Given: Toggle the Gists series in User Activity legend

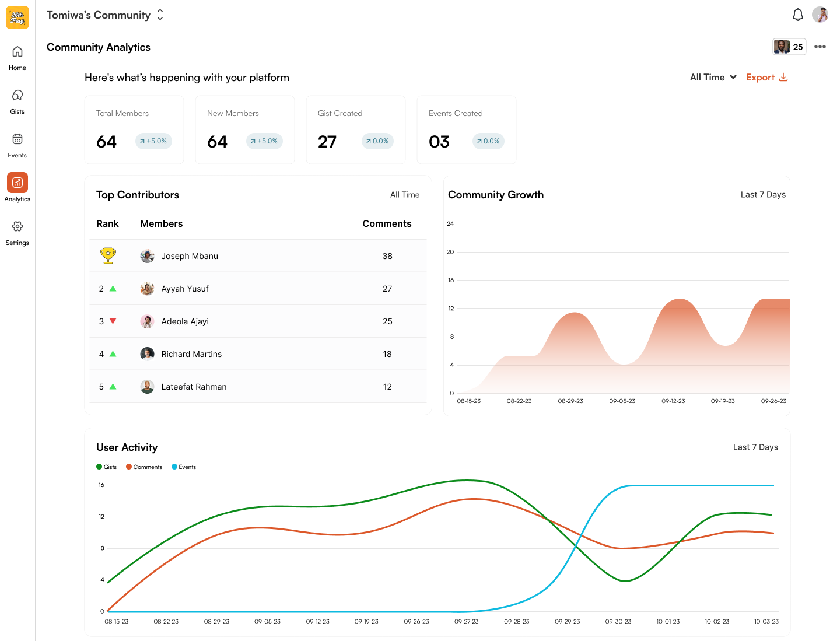Looking at the screenshot, I should [106, 467].
